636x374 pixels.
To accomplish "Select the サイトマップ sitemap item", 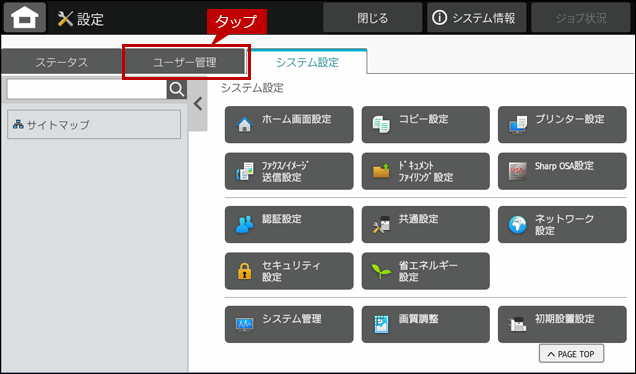I will [94, 125].
